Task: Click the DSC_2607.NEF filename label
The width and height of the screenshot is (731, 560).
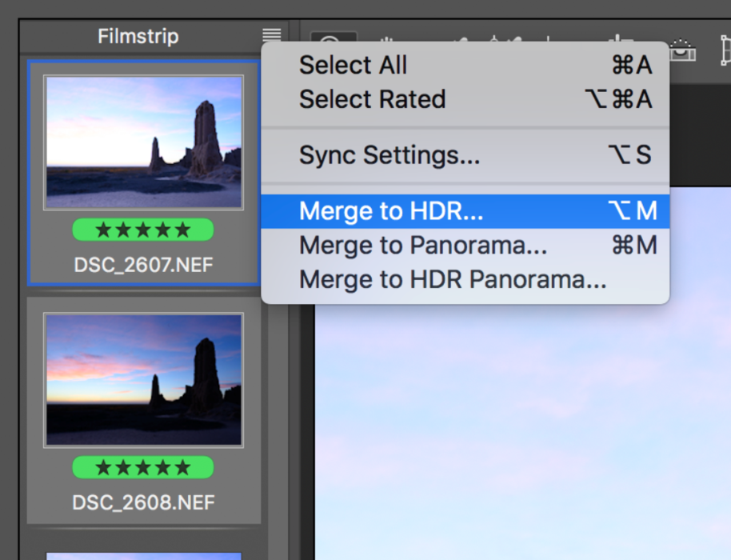Action: click(144, 265)
